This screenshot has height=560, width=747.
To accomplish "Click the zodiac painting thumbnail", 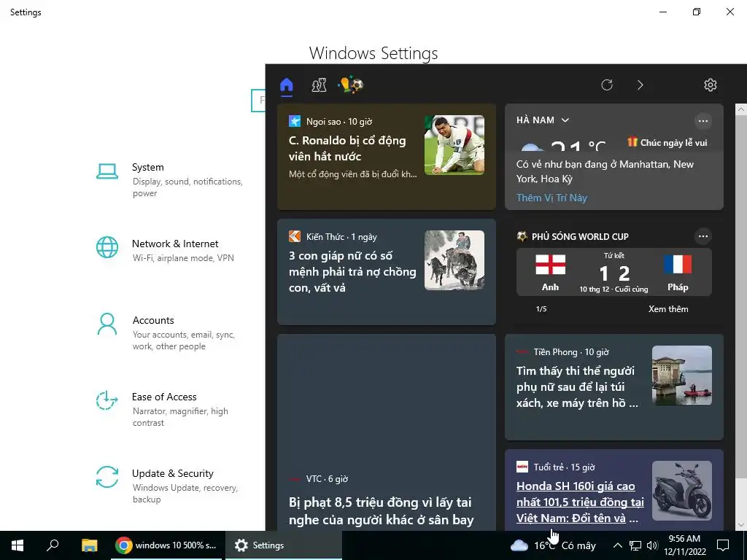I will 454,260.
